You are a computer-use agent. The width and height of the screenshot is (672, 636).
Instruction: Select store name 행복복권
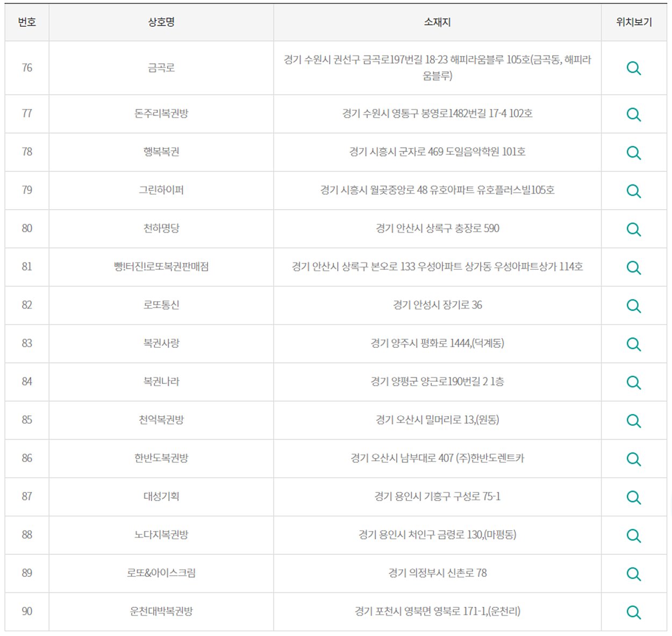click(161, 152)
